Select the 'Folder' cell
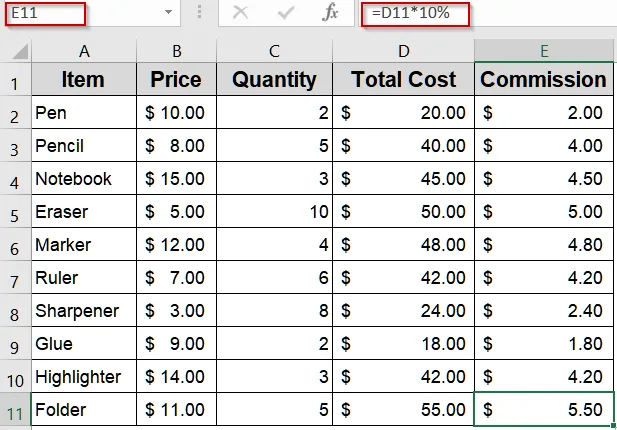The image size is (617, 430). click(84, 410)
